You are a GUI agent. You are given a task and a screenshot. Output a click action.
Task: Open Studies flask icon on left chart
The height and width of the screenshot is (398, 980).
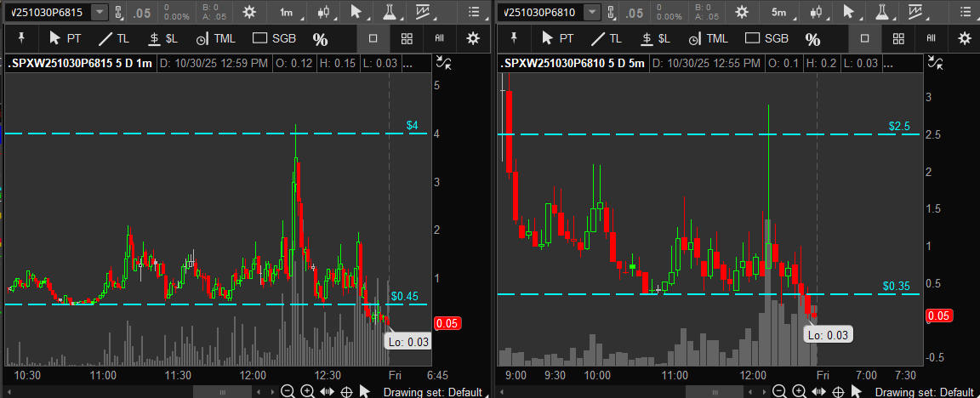pos(389,12)
